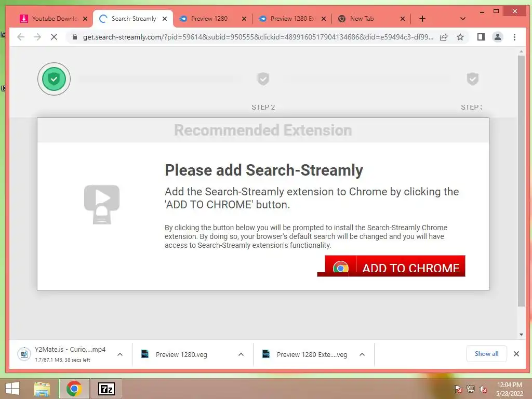
Task: Open a new browser tab with plus
Action: tap(422, 19)
